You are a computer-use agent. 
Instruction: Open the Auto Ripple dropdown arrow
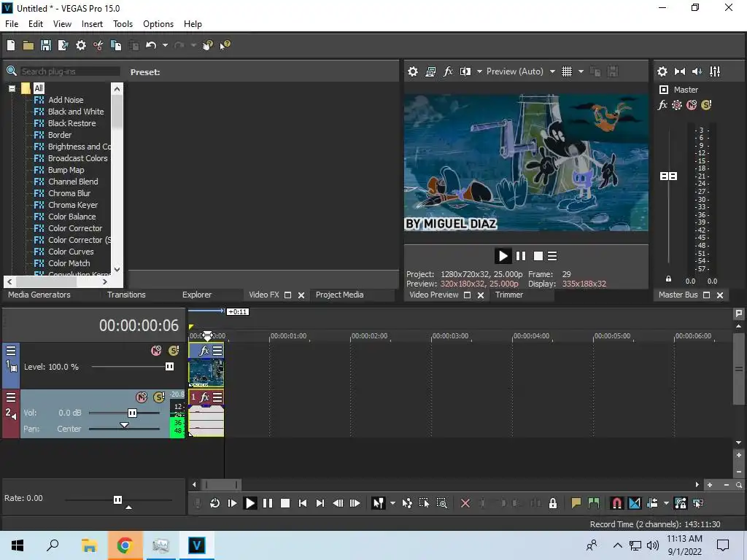[x=666, y=503]
